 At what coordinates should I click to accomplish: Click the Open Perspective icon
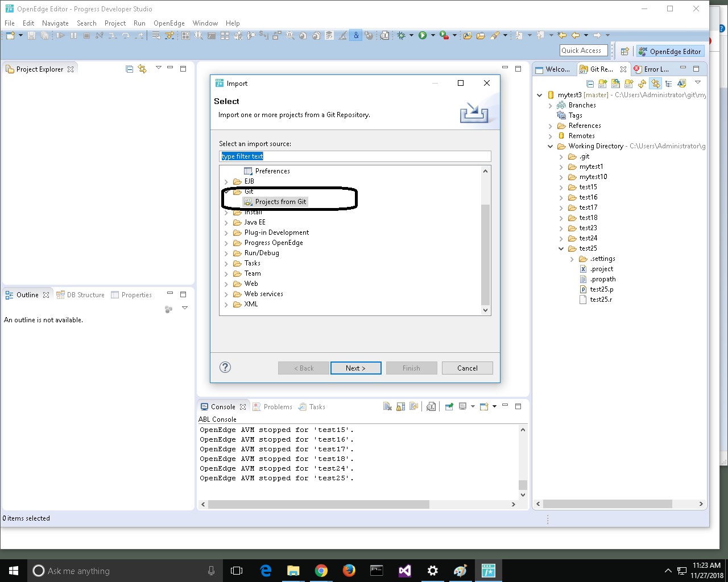coord(624,51)
